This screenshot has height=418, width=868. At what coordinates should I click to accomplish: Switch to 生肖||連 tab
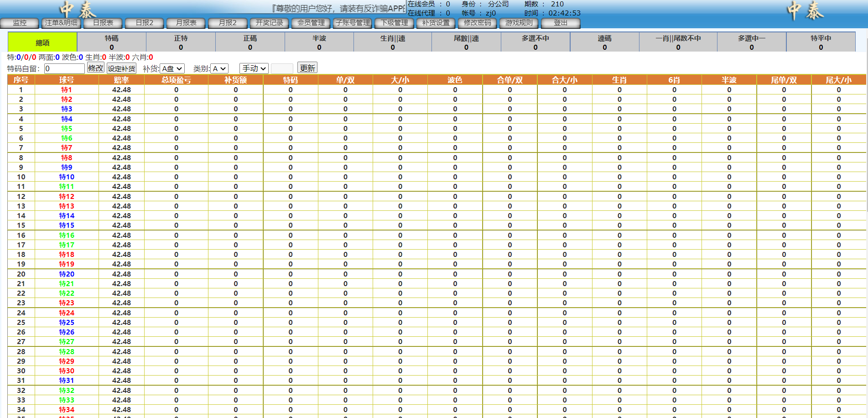393,42
